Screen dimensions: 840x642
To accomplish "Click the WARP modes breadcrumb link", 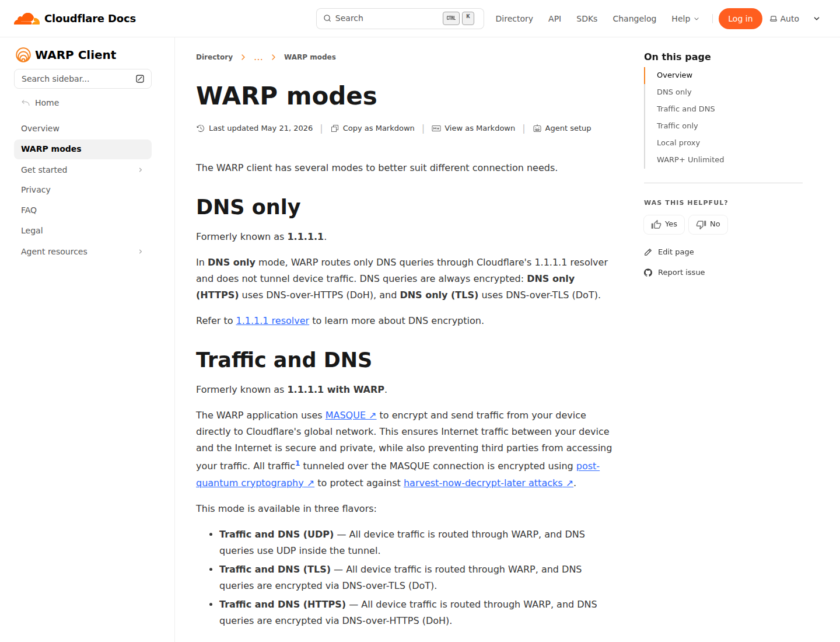I will [310, 57].
